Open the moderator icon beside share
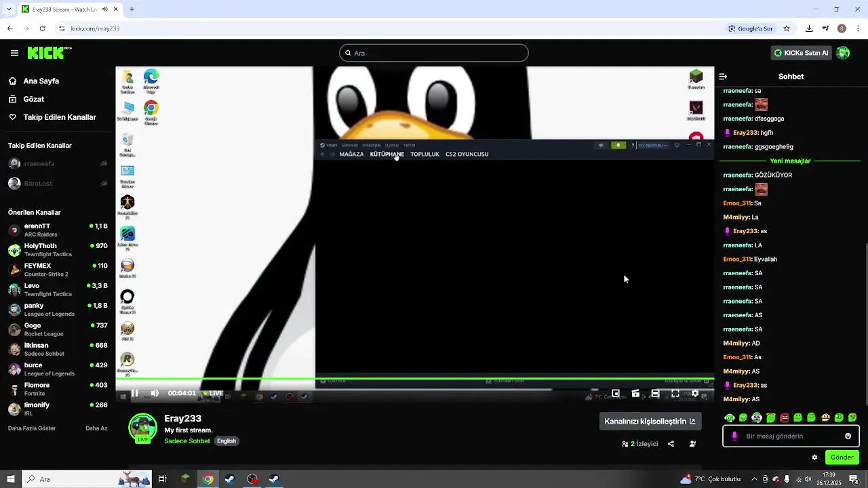This screenshot has width=868, height=488. (x=692, y=444)
